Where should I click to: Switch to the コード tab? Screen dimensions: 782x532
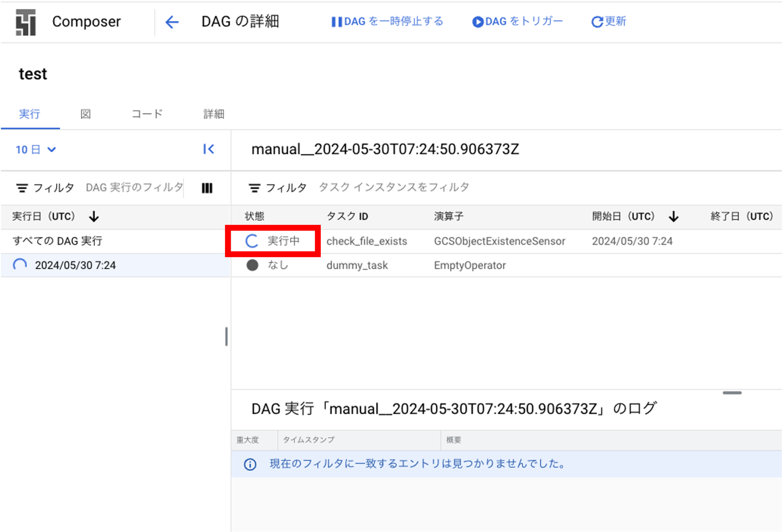click(x=146, y=114)
